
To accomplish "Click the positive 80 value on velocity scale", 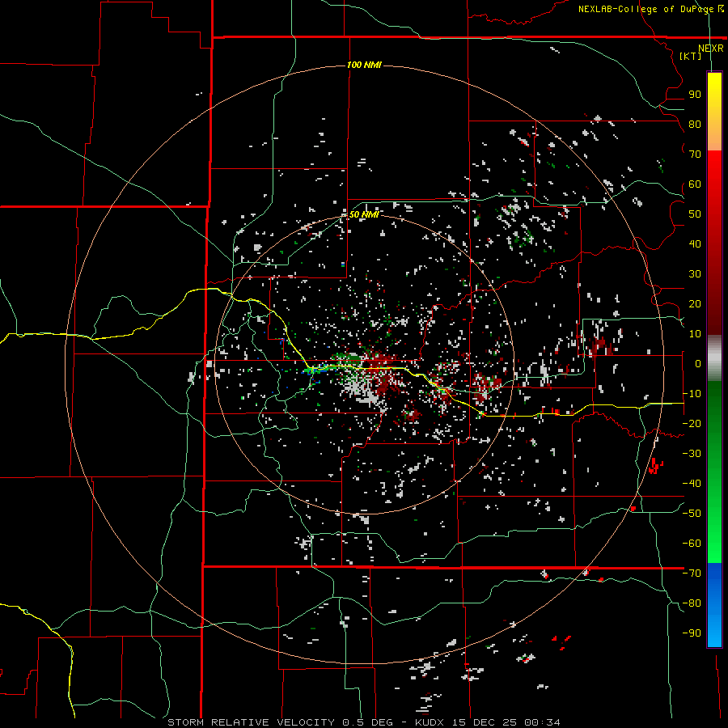I will pyautogui.click(x=695, y=124).
